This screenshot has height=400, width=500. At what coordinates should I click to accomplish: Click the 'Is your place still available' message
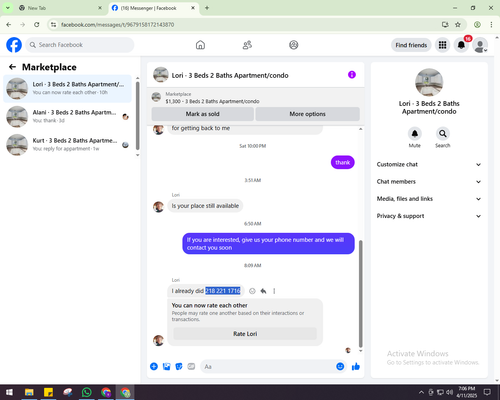tap(205, 206)
